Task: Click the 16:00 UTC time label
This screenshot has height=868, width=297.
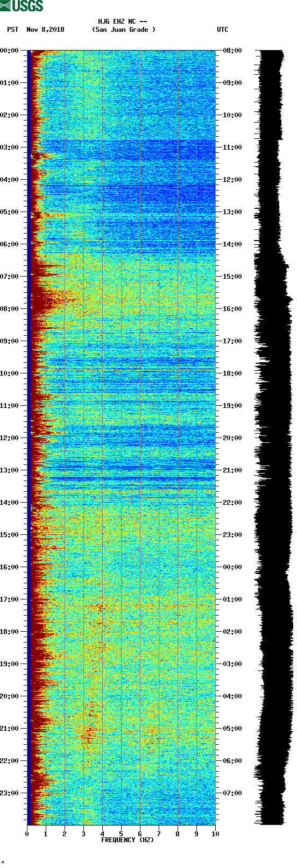Action: click(232, 309)
